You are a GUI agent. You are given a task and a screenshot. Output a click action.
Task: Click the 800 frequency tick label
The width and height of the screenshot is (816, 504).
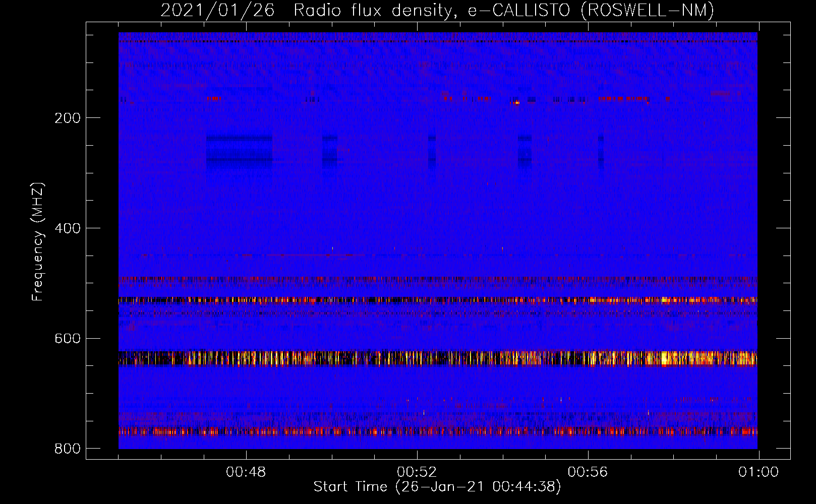(68, 449)
